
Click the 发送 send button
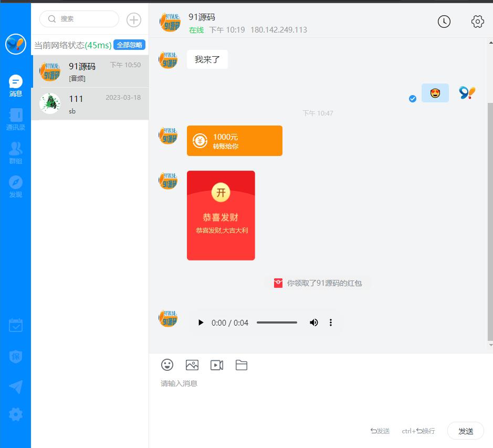pyautogui.click(x=465, y=431)
